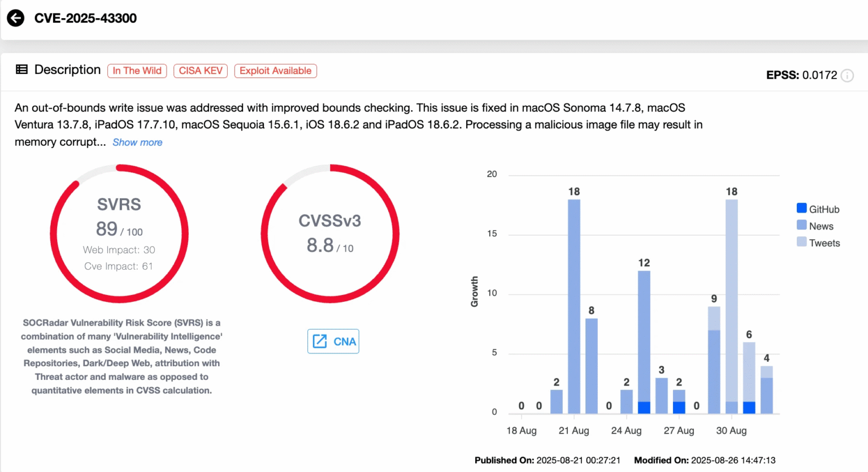Click the CVSSv3 score gauge
The image size is (868, 472).
pos(330,233)
